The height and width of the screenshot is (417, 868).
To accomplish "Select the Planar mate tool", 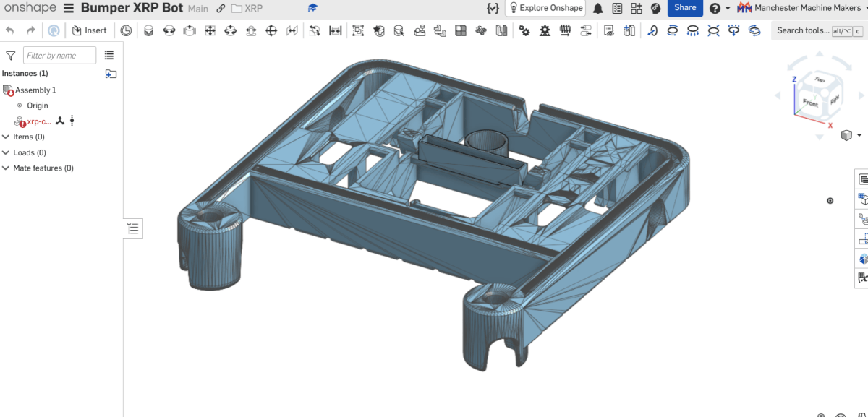I will [210, 30].
